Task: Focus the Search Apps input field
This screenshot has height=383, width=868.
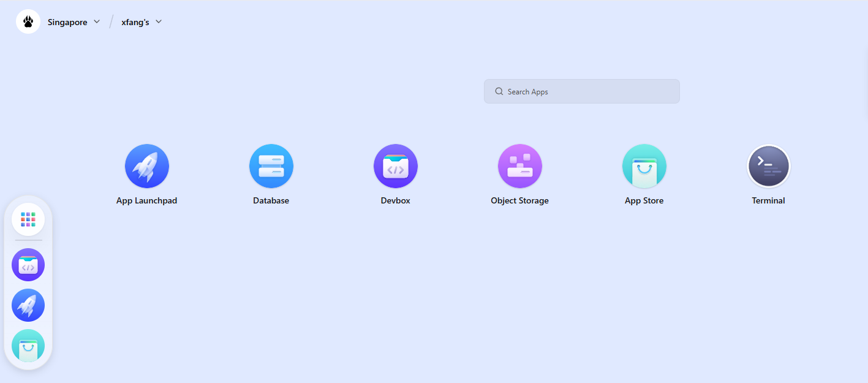Action: tap(582, 91)
